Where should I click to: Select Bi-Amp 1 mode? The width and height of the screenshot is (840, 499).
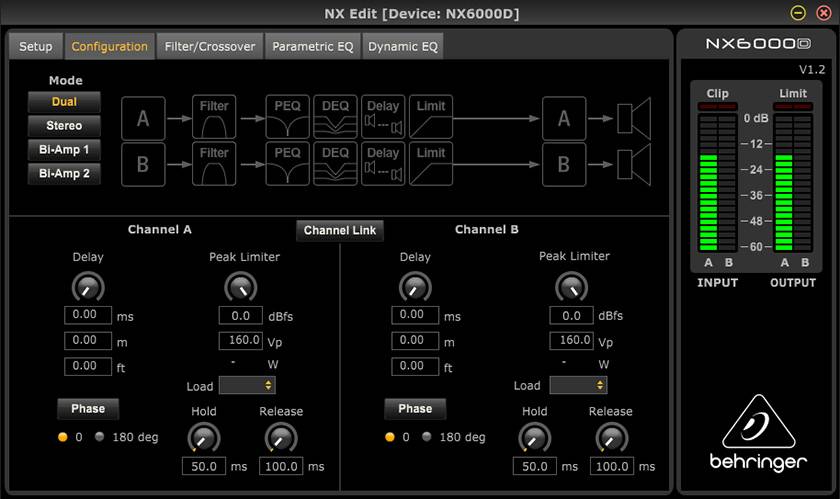click(x=64, y=149)
